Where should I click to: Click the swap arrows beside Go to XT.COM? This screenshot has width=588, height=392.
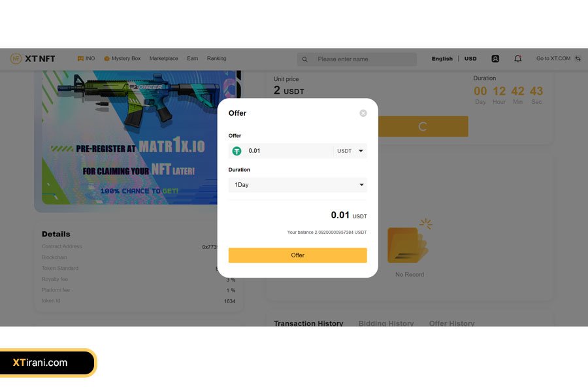pos(578,59)
